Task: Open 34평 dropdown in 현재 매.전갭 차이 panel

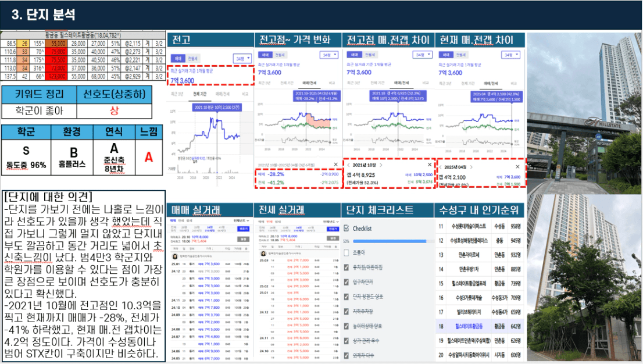Action: pos(511,55)
